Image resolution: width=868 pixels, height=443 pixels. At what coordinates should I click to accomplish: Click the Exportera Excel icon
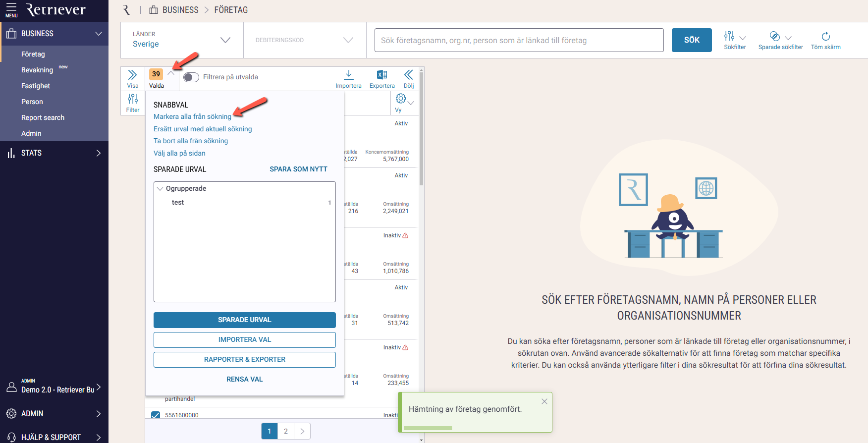(x=382, y=75)
